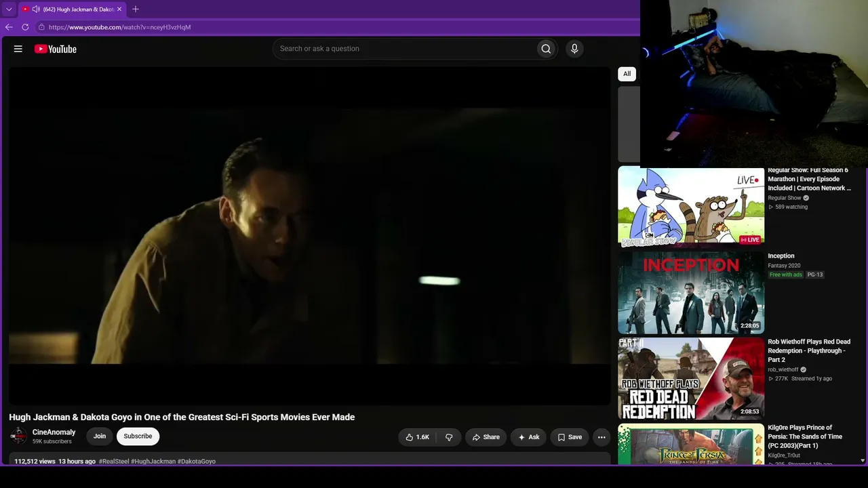Mute the tab using its speaker icon

(x=36, y=9)
